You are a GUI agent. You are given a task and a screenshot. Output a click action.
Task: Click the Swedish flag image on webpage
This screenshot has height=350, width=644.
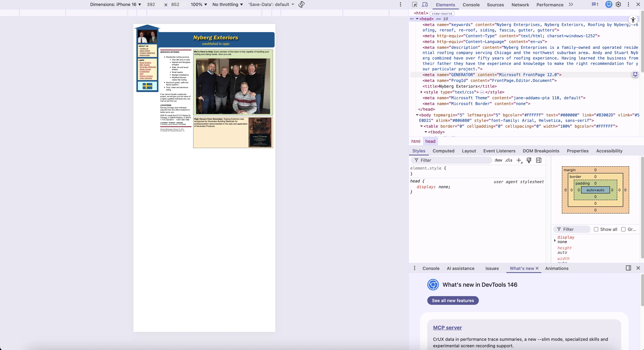point(147,86)
